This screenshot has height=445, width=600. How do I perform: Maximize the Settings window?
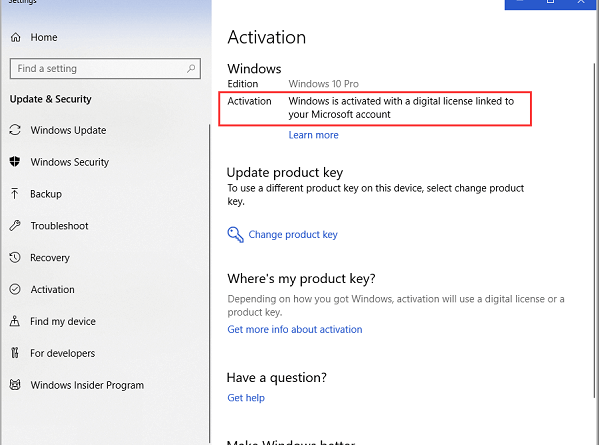tap(550, 3)
